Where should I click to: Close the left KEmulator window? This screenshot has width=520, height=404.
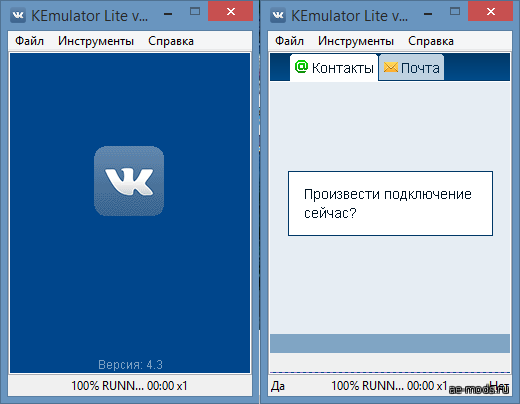click(231, 12)
